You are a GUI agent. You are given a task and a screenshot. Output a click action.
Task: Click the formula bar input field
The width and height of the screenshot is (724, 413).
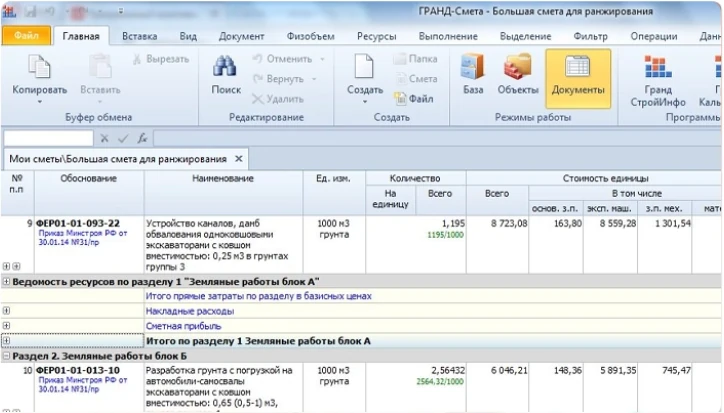(x=438, y=138)
